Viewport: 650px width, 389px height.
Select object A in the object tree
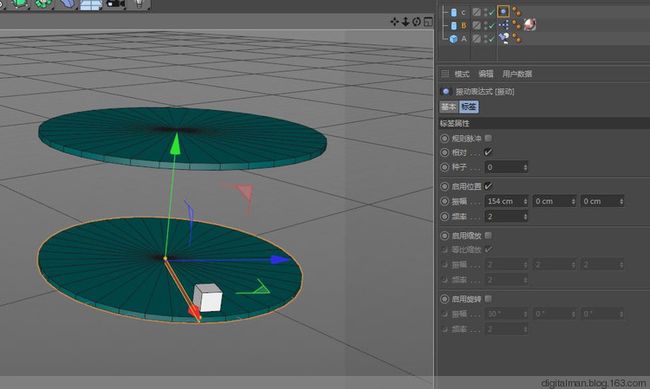click(463, 39)
